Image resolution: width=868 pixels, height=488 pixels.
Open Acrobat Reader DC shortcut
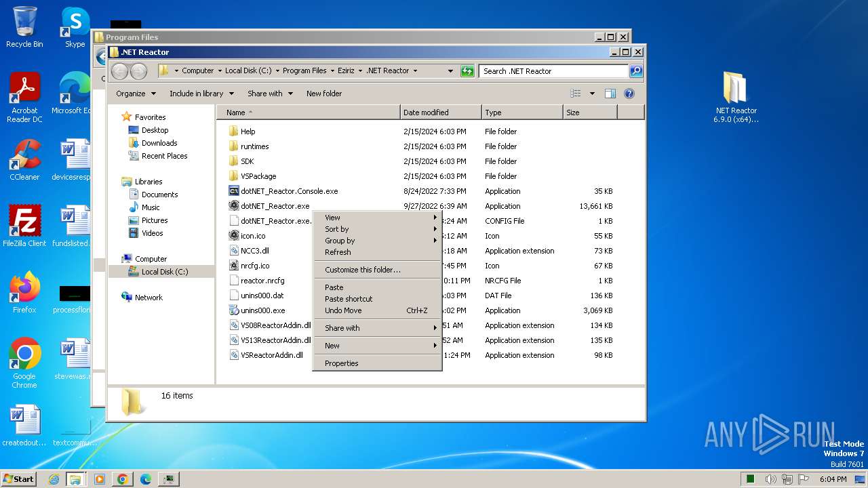tap(24, 98)
